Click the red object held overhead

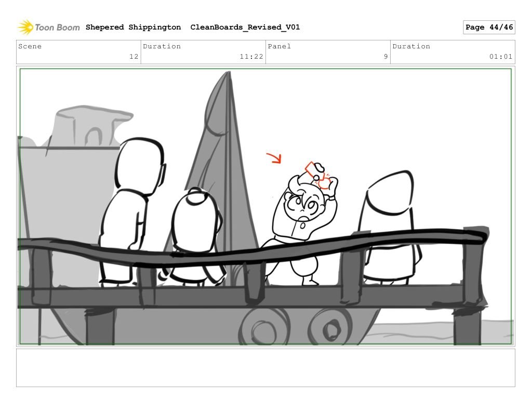(x=318, y=174)
